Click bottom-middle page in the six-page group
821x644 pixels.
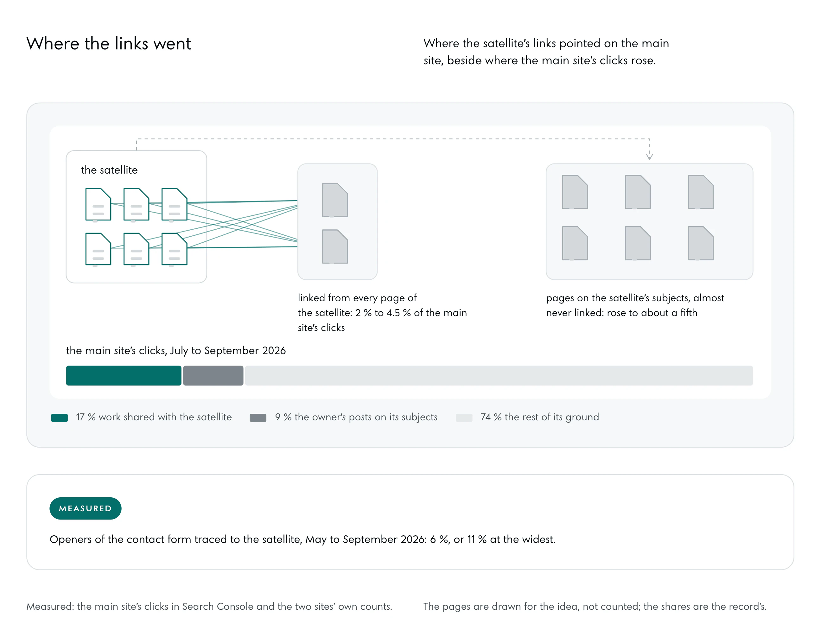638,243
